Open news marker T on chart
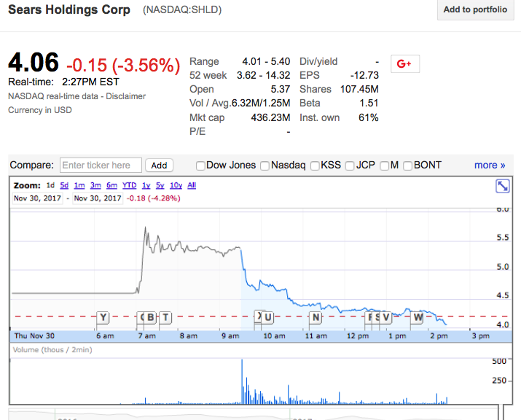 [x=165, y=318]
